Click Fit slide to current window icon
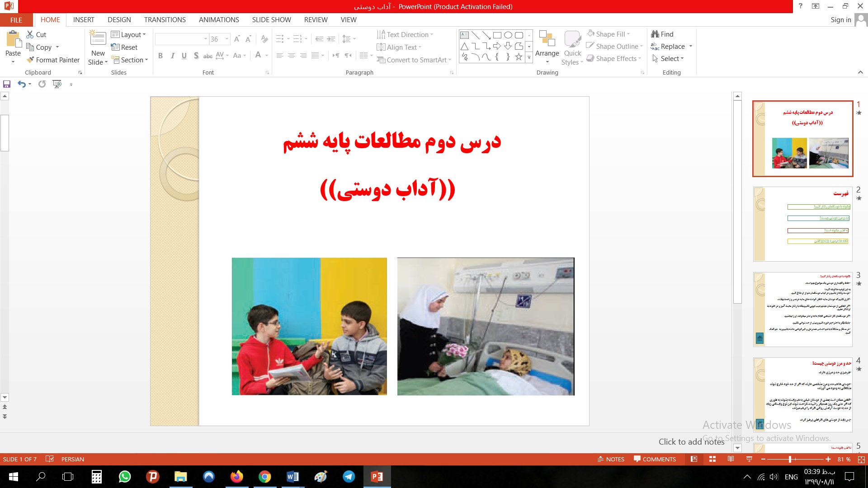Viewport: 868px width, 488px height. coord(861,459)
